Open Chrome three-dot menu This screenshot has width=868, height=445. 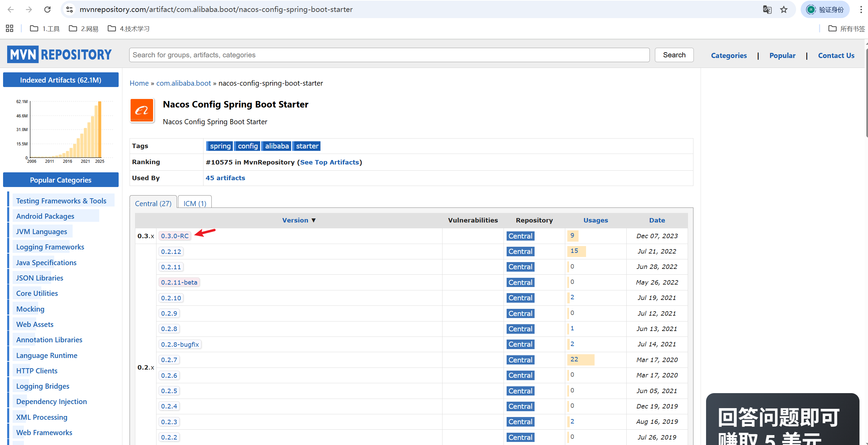click(x=861, y=10)
